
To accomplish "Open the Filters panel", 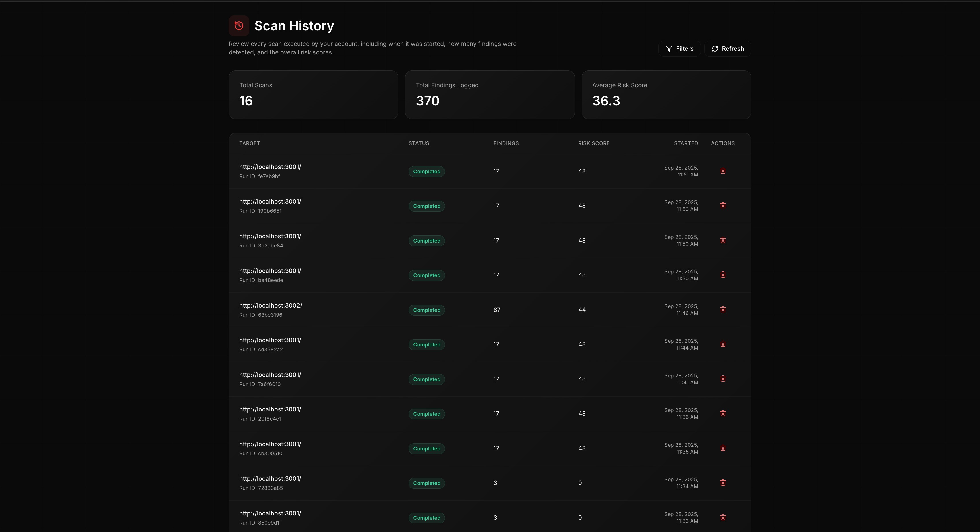I will click(x=679, y=49).
